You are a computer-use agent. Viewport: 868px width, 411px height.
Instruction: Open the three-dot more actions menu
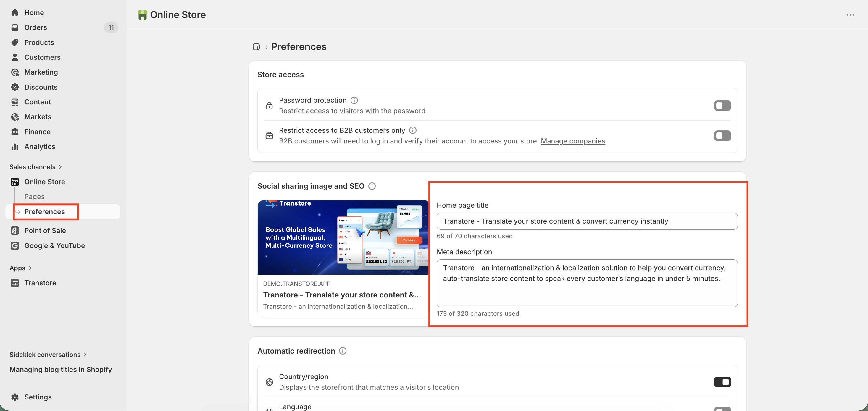pyautogui.click(x=850, y=15)
